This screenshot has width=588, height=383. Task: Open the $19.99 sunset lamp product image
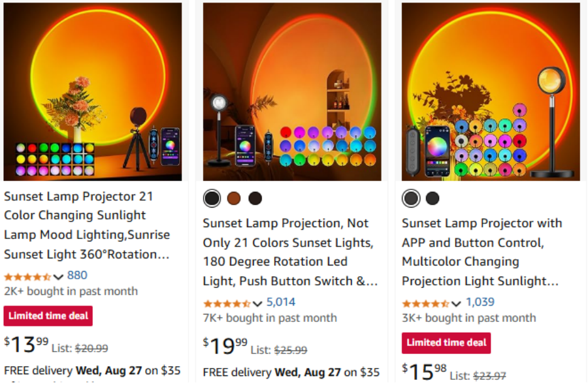[291, 92]
